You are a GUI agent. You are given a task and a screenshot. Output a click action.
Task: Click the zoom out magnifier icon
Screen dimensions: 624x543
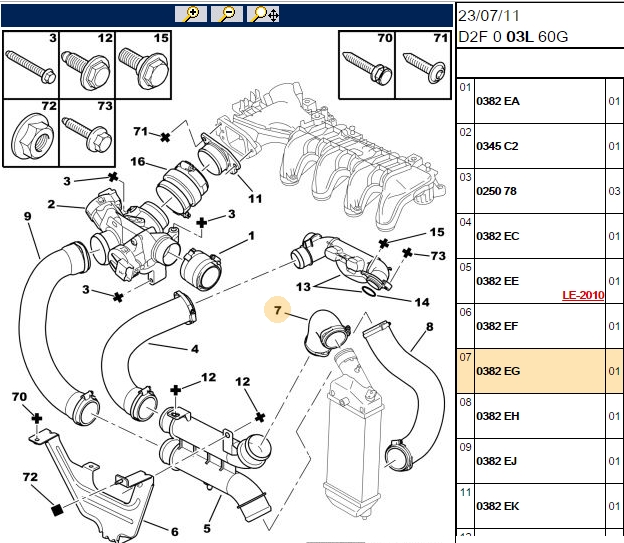pyautogui.click(x=226, y=14)
